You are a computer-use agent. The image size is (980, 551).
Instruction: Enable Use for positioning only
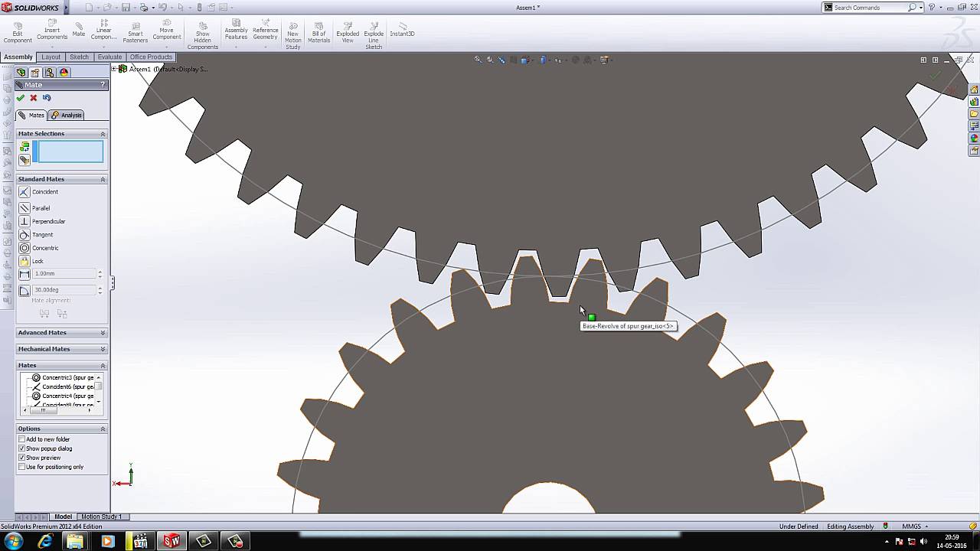coord(22,467)
